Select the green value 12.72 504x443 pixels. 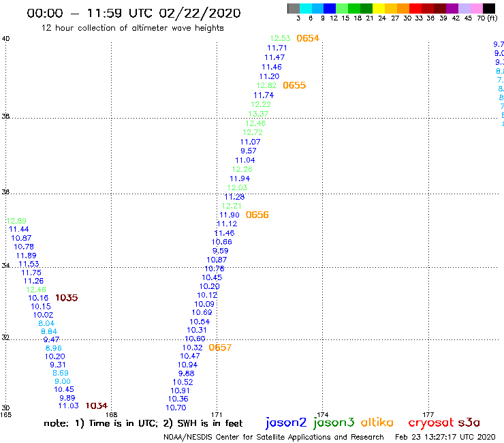click(x=252, y=132)
